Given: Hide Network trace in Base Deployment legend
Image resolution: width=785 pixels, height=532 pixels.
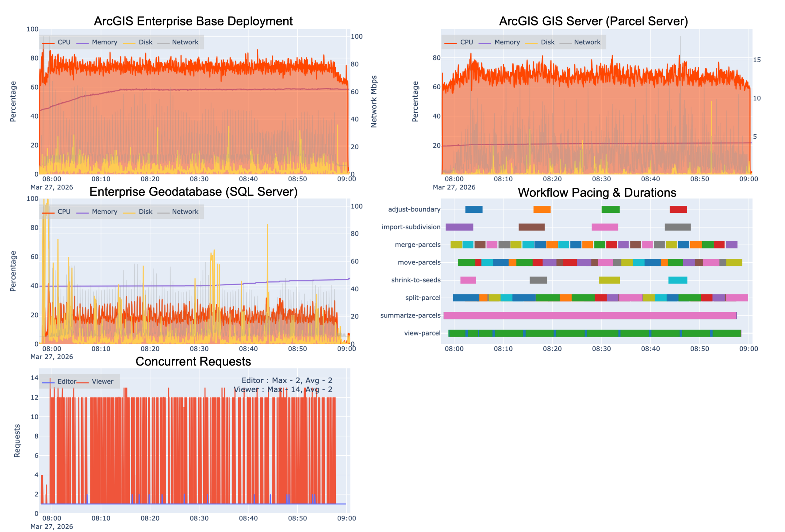Looking at the screenshot, I should click(x=185, y=42).
